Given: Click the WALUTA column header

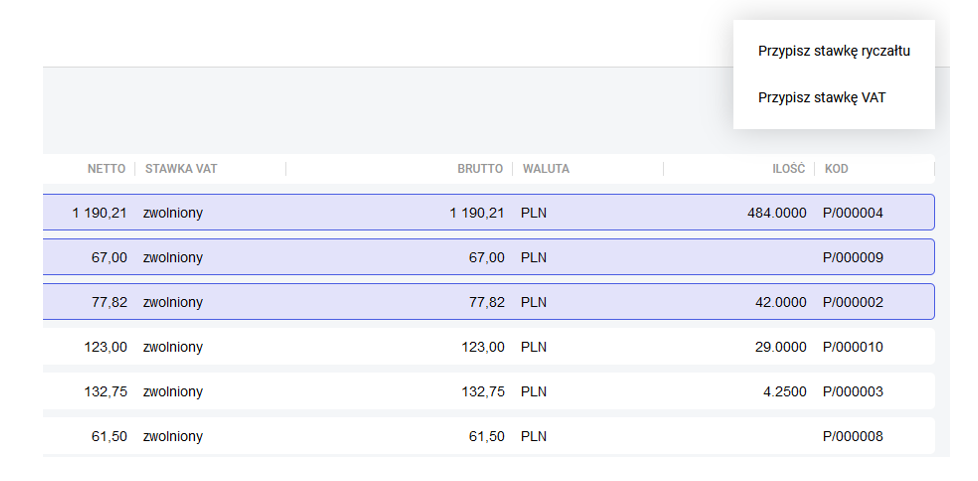Looking at the screenshot, I should point(545,169).
